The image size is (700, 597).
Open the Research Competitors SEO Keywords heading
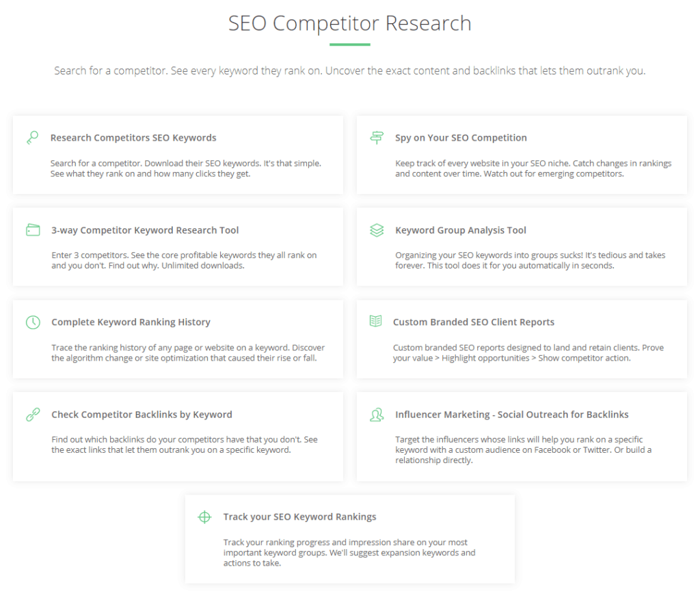[x=133, y=138]
